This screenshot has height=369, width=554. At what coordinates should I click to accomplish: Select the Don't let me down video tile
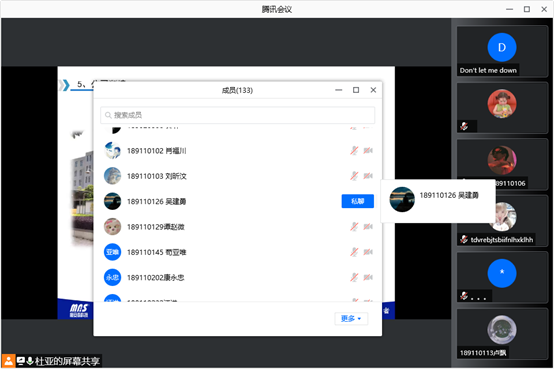502,51
